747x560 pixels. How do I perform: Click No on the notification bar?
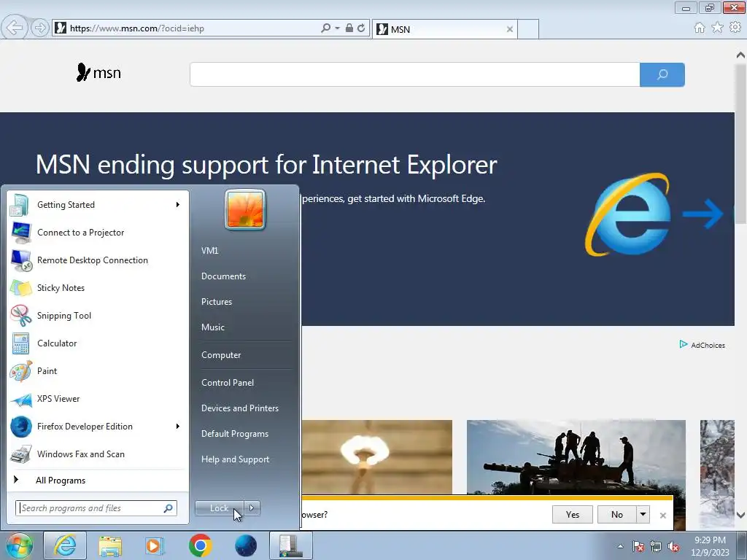[x=617, y=514]
